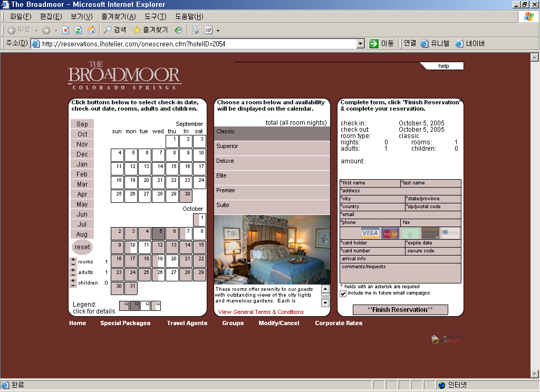The image size is (540, 392).
Task: Select the MasterCard logo
Action: coord(390,233)
